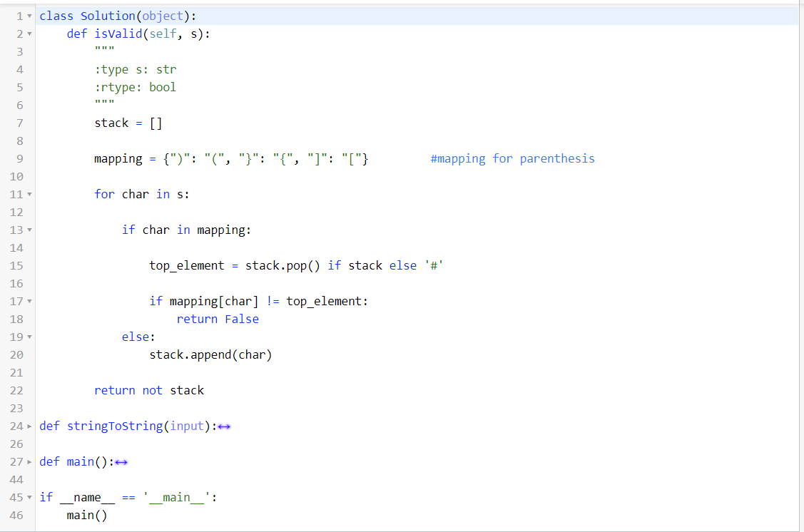Viewport: 804px width, 532px height.
Task: Click the ':type s: str' docstring line
Action: click(x=136, y=70)
